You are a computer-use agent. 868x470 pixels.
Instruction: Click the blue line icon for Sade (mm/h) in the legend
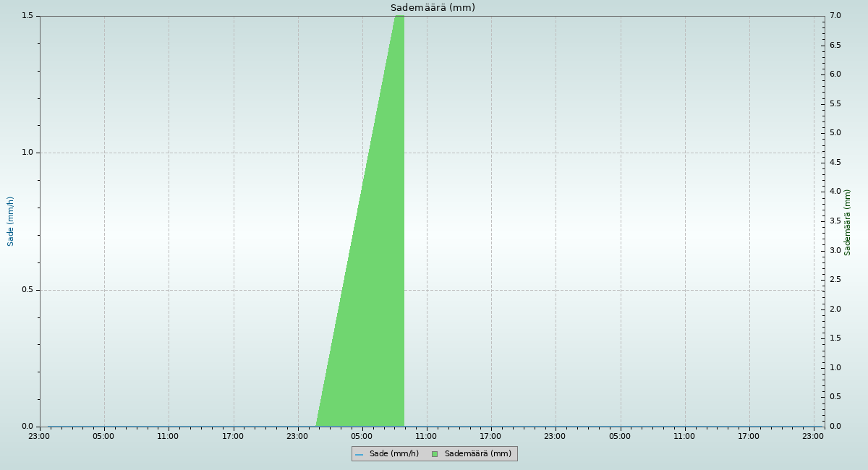click(x=359, y=454)
